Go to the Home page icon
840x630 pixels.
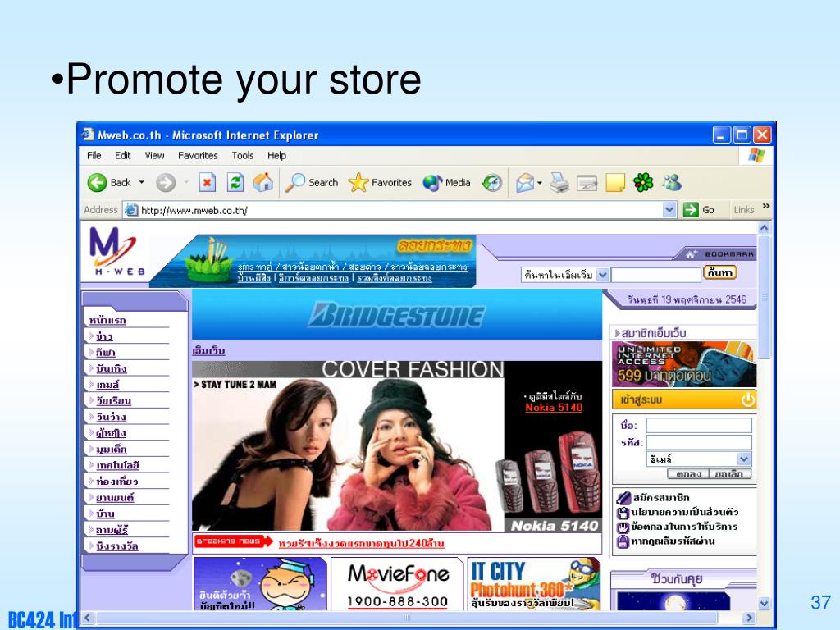point(263,183)
